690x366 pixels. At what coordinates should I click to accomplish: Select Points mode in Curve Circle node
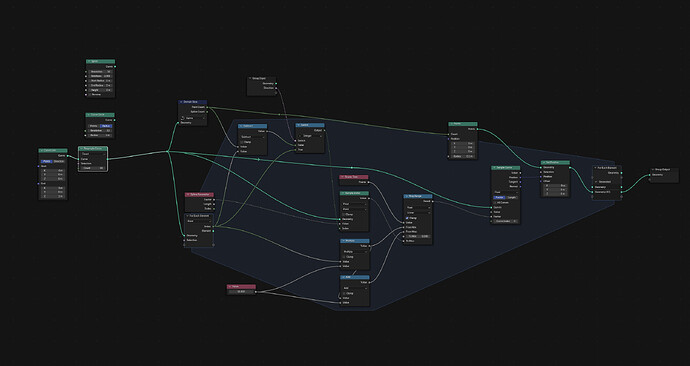[x=94, y=126]
